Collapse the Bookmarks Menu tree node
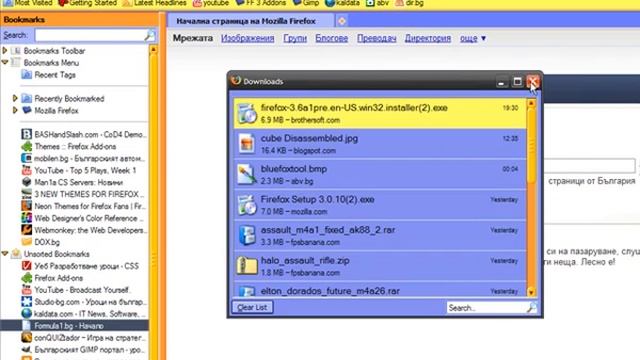640x360 pixels. click(5, 62)
